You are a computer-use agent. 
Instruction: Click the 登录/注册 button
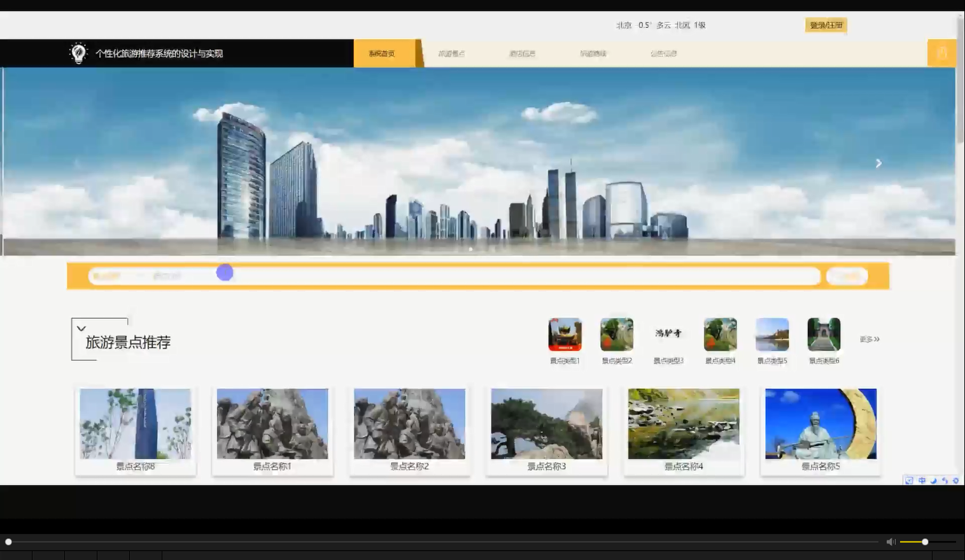coord(826,25)
